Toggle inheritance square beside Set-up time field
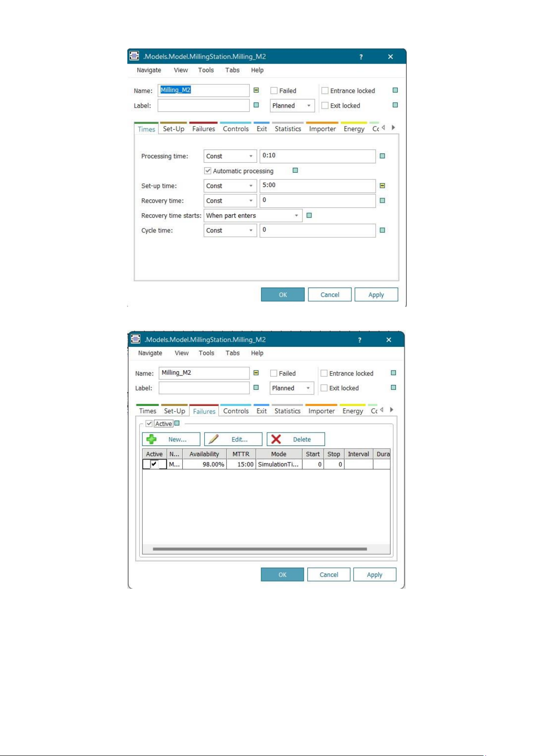This screenshot has height=756, width=535. pyautogui.click(x=382, y=186)
